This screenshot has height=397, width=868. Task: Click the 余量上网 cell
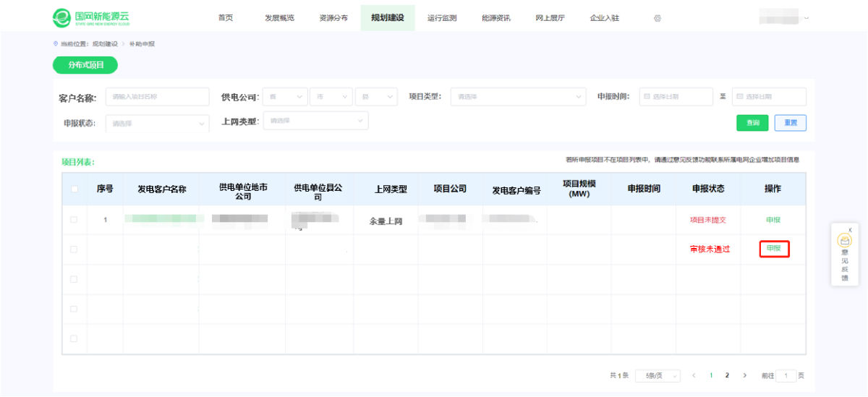386,221
